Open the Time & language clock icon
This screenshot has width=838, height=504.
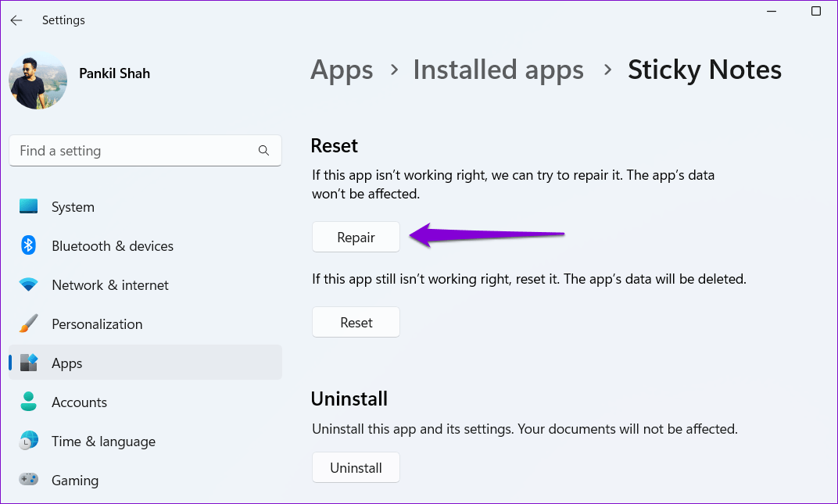click(x=28, y=441)
